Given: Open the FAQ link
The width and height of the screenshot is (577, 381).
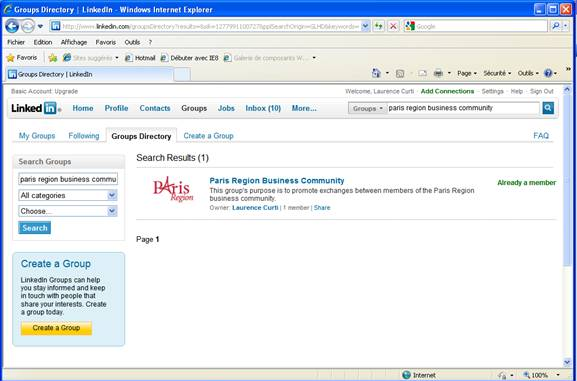Looking at the screenshot, I should coord(541,136).
